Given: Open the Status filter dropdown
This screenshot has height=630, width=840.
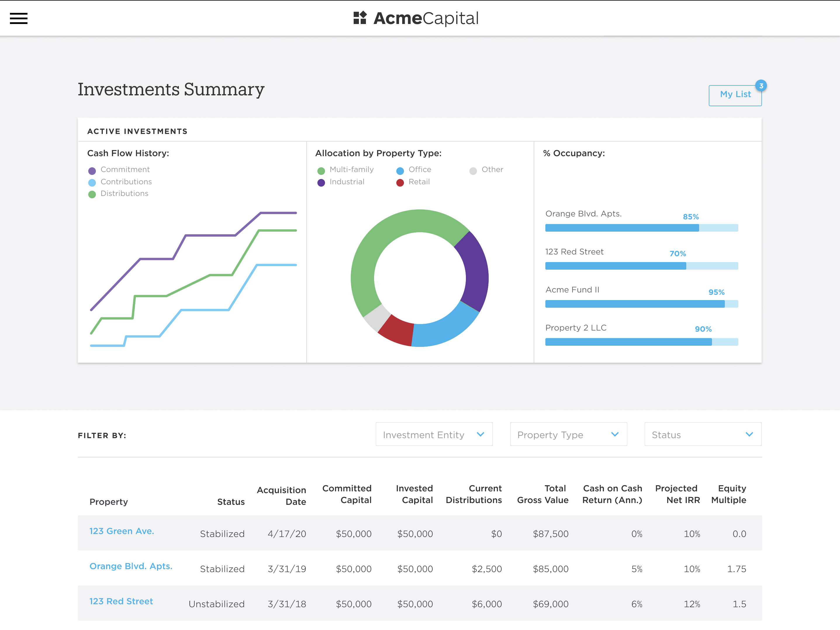Looking at the screenshot, I should click(703, 434).
